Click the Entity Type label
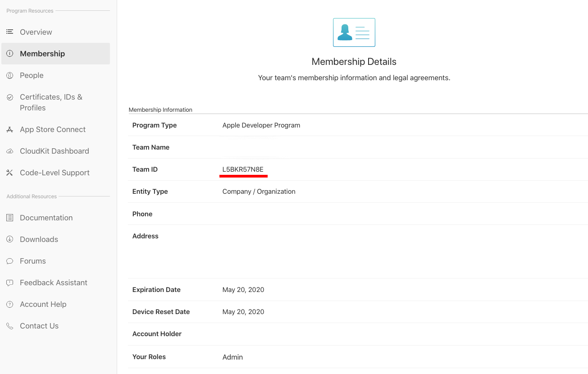 [x=150, y=192]
